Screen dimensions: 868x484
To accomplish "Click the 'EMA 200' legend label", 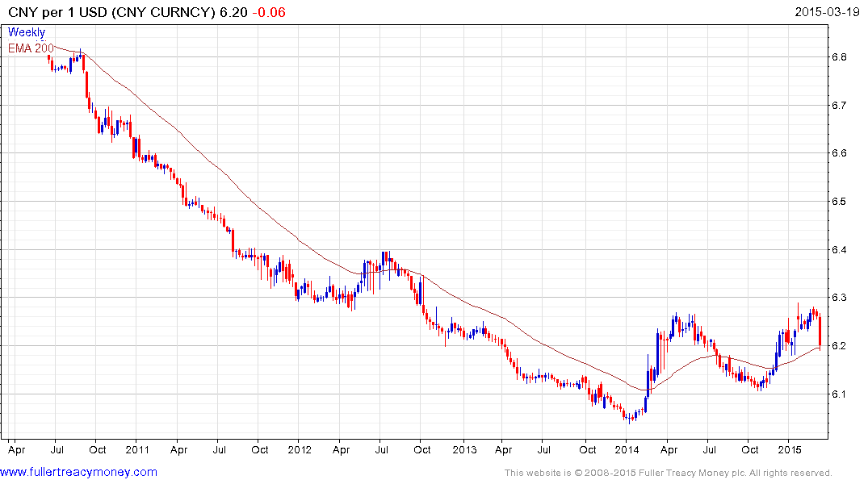I will click(x=31, y=48).
